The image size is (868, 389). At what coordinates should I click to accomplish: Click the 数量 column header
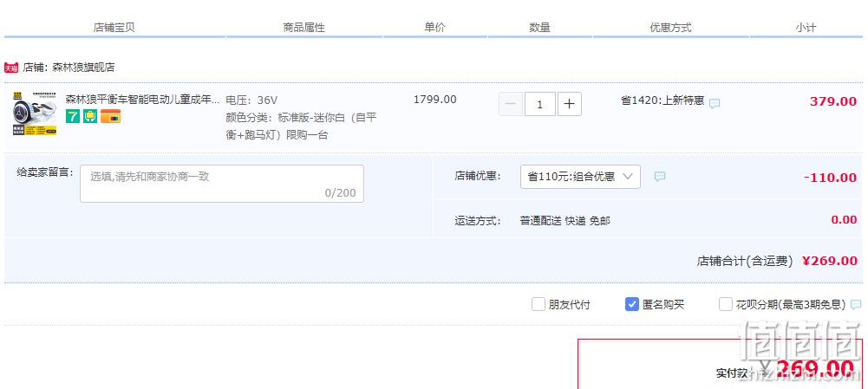coord(539,27)
